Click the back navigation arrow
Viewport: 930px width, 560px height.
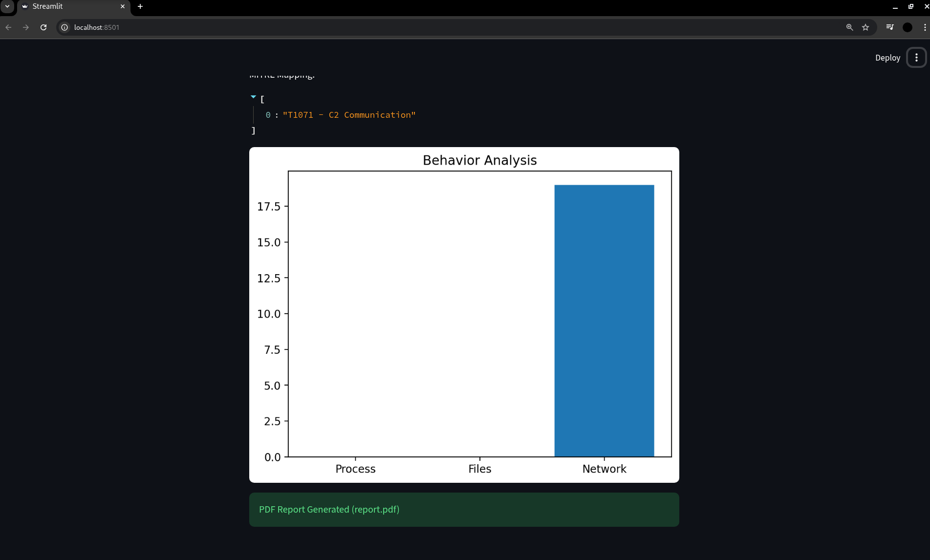pos(8,27)
